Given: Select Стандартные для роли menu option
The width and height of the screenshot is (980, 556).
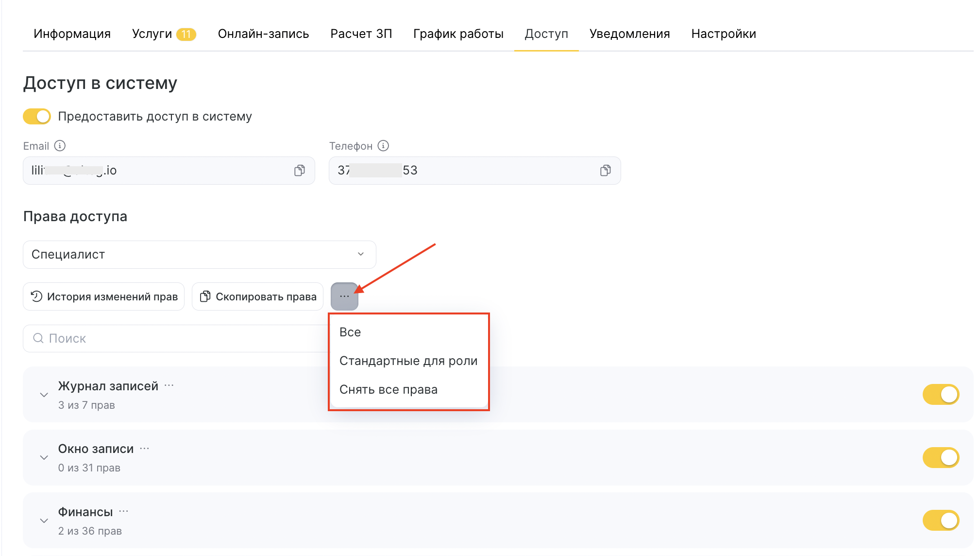Looking at the screenshot, I should tap(408, 361).
